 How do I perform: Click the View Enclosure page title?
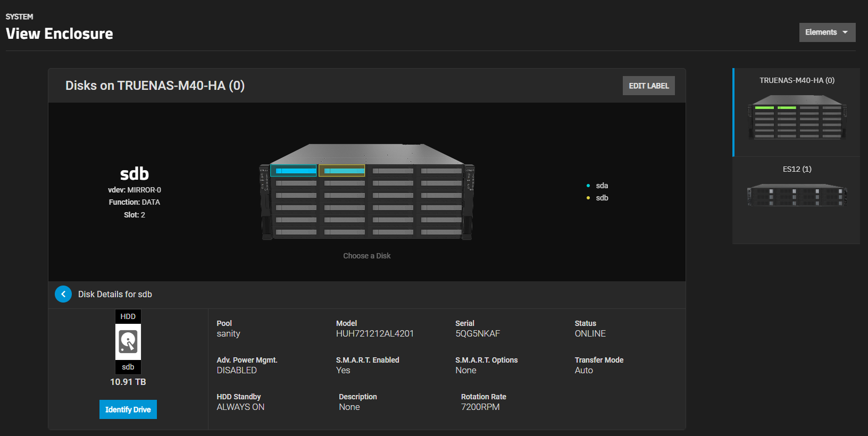coord(60,33)
